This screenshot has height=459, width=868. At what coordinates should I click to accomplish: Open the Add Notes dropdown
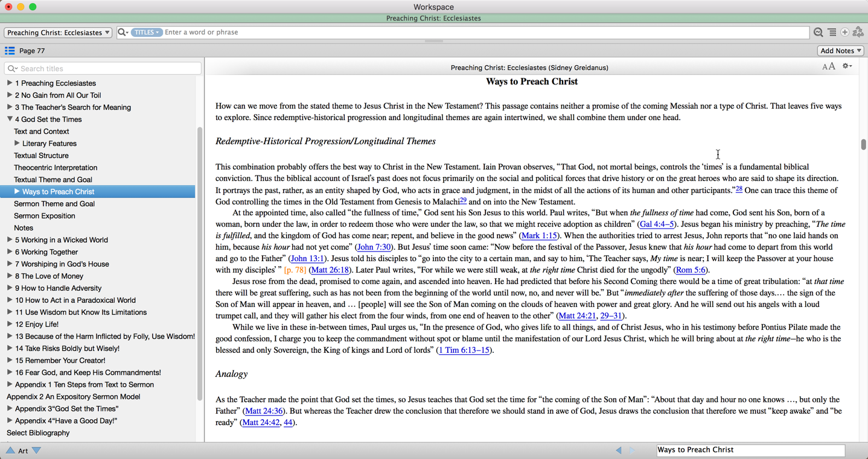[841, 51]
